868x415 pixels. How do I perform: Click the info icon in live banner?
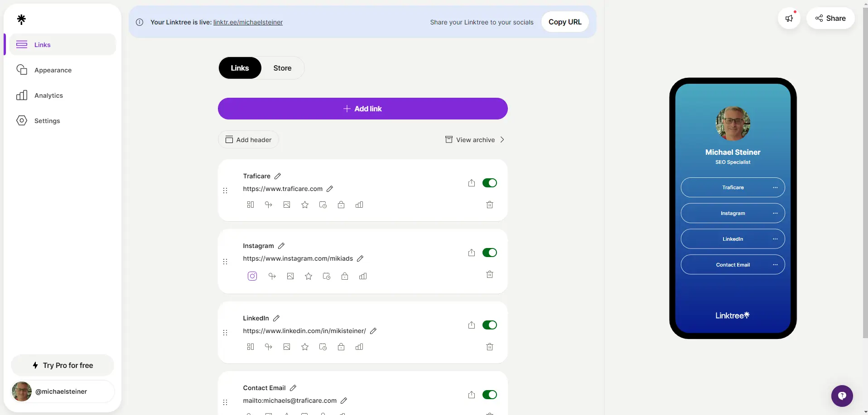click(140, 22)
